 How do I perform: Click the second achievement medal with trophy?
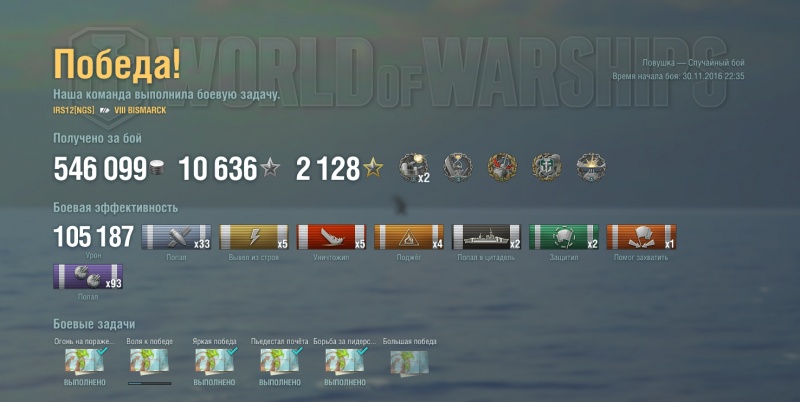[x=458, y=168]
